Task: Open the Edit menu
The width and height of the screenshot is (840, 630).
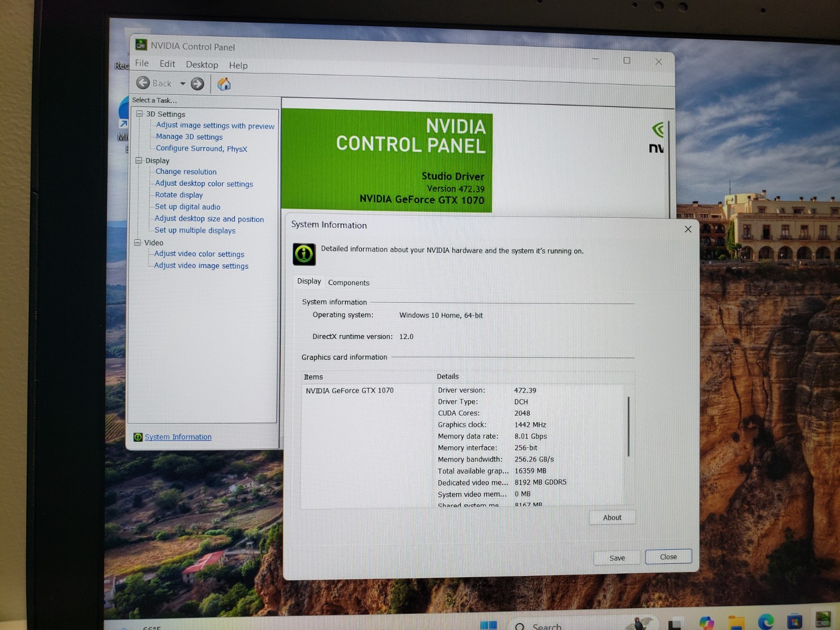Action: 167,64
